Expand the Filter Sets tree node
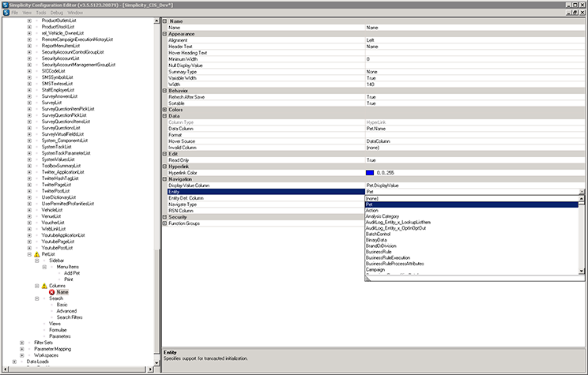 (22, 343)
